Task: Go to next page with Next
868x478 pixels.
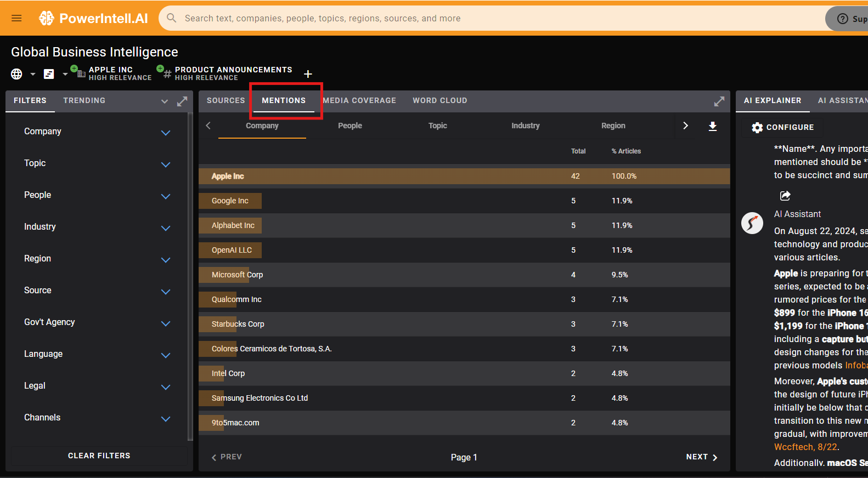Action: click(x=702, y=457)
